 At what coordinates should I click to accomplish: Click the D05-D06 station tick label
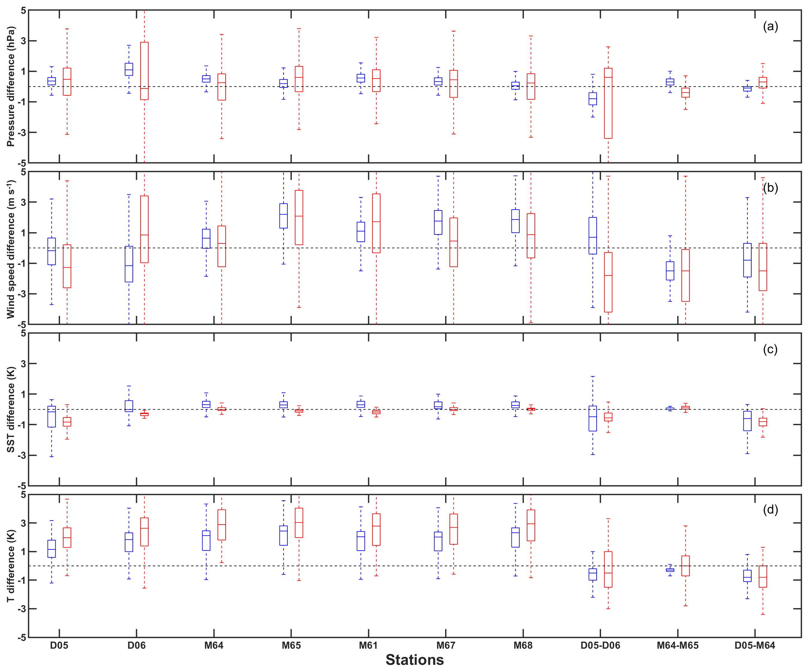pos(600,645)
